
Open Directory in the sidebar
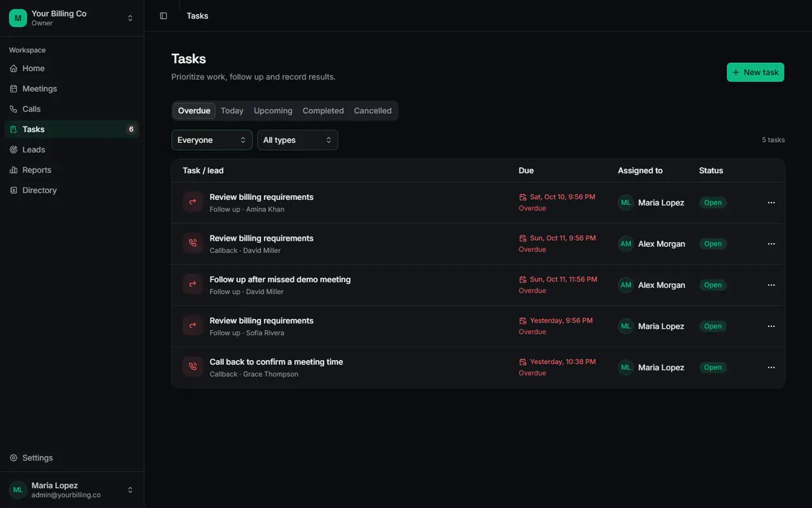(72, 190)
